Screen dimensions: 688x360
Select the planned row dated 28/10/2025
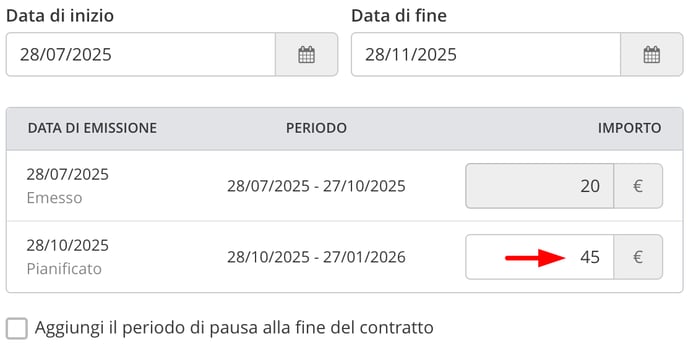(344, 257)
